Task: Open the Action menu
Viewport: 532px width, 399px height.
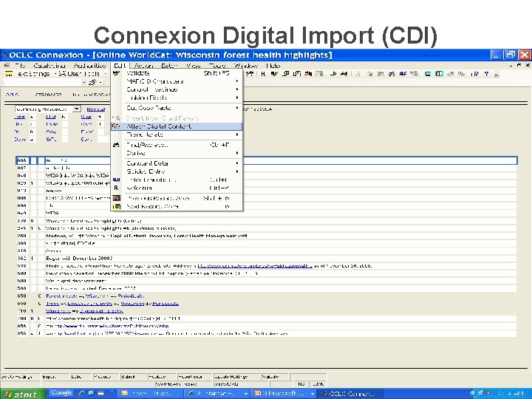Action: (x=143, y=66)
